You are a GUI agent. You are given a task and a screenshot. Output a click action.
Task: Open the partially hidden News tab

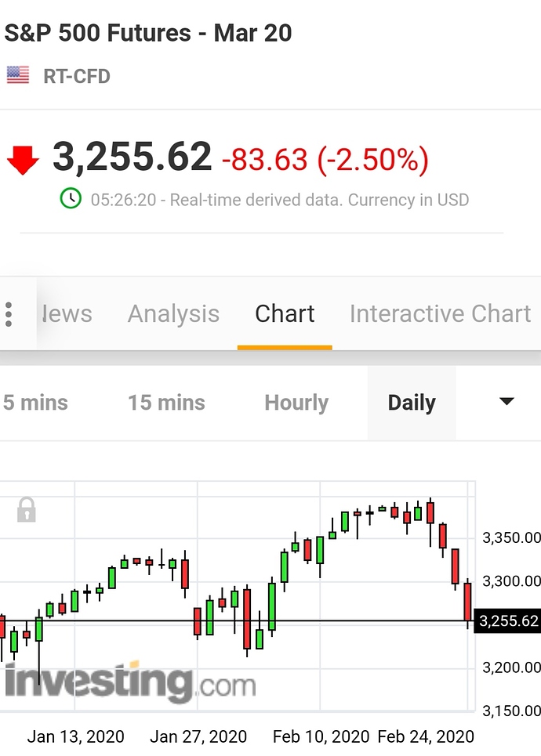pos(67,314)
